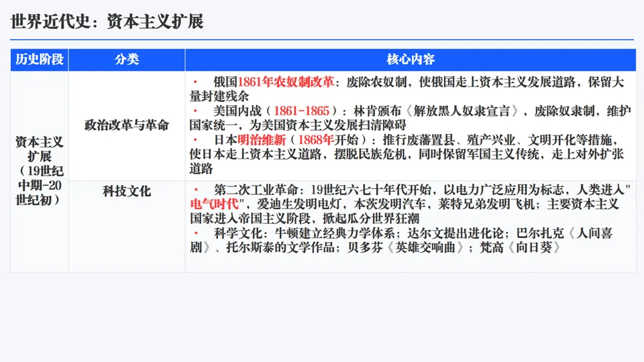Click the 政治改革与革命 category cell
Image resolution: width=644 pixels, height=362 pixels.
coord(127,125)
